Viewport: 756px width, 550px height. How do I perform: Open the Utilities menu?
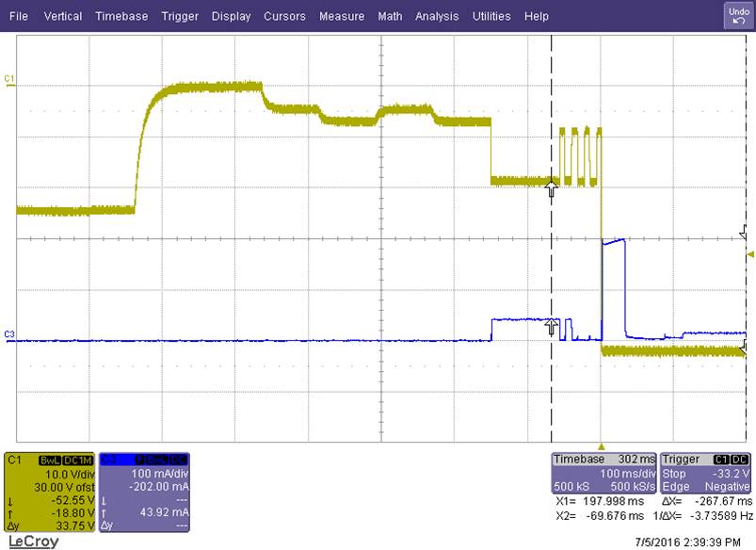pyautogui.click(x=491, y=16)
